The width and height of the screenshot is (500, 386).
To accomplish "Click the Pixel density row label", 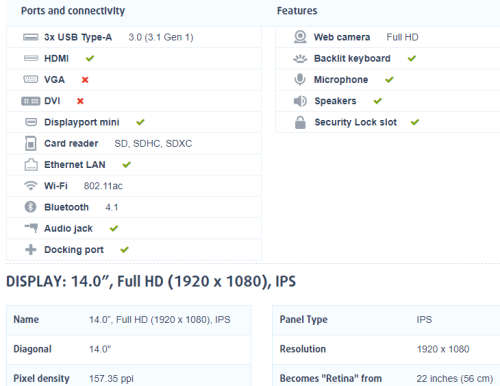I will pos(41,378).
